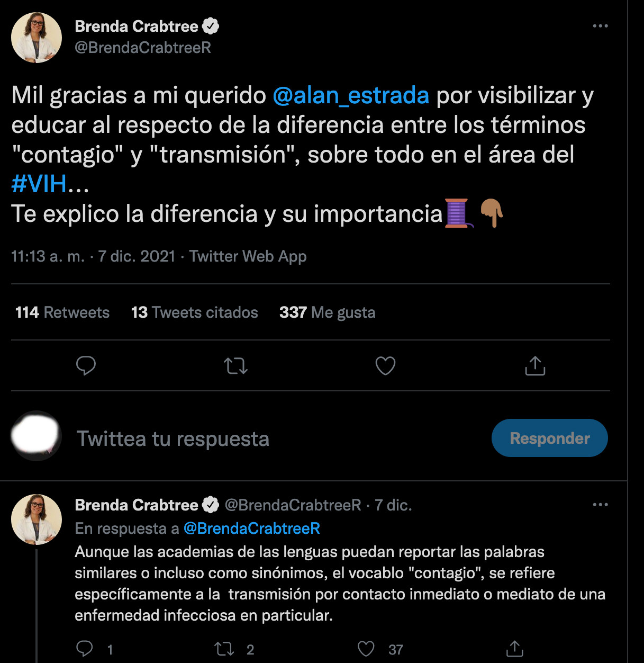The width and height of the screenshot is (644, 663).
Task: Open @alan_estrada's mentioned profile
Action: pos(350,95)
